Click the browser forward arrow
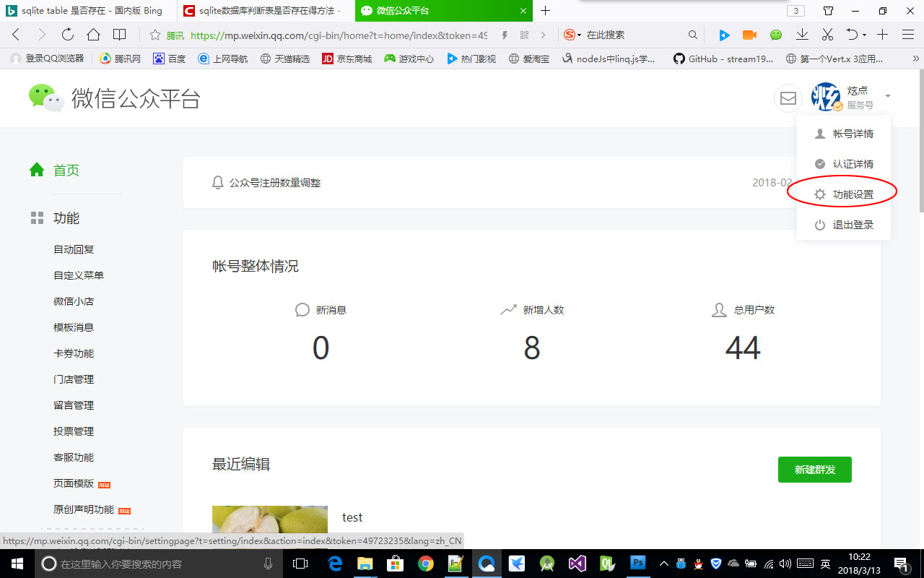Screen dimensions: 924x578 [41, 35]
